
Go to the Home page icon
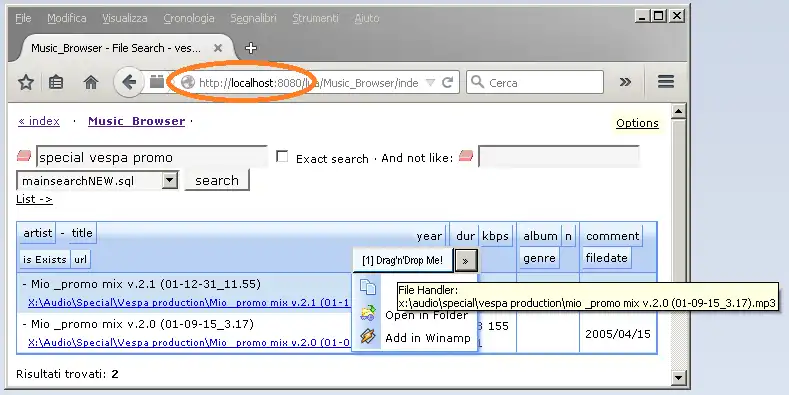pos(91,82)
